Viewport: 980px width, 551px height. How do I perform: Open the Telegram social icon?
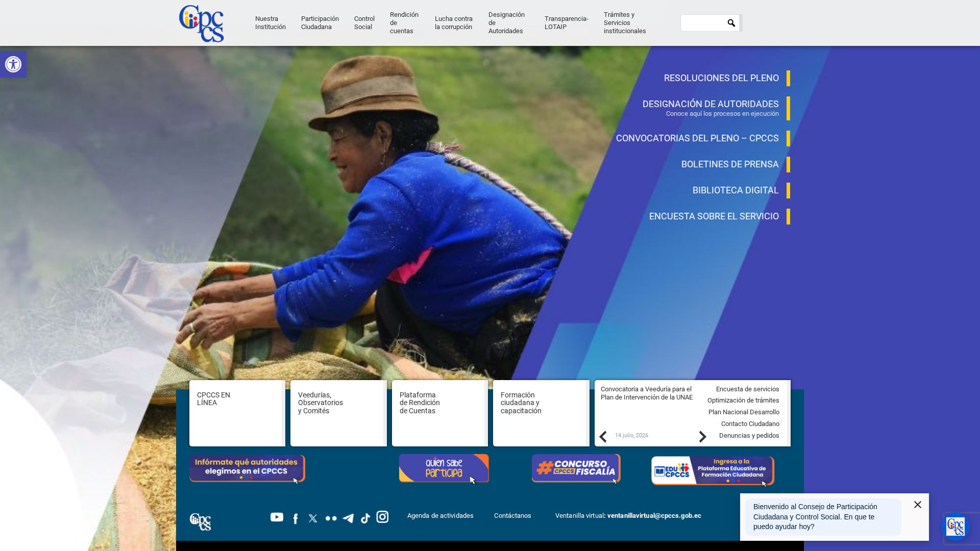(x=348, y=518)
